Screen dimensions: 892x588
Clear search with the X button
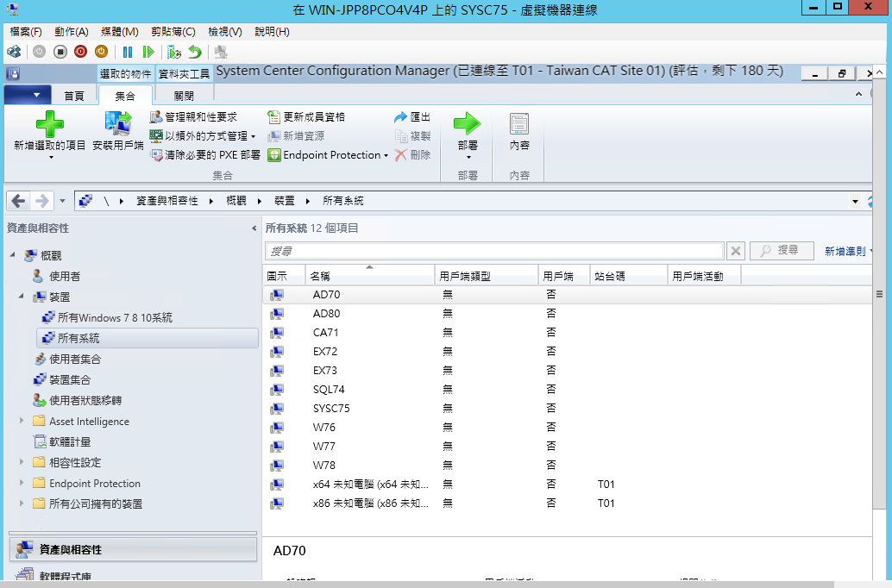click(x=736, y=251)
